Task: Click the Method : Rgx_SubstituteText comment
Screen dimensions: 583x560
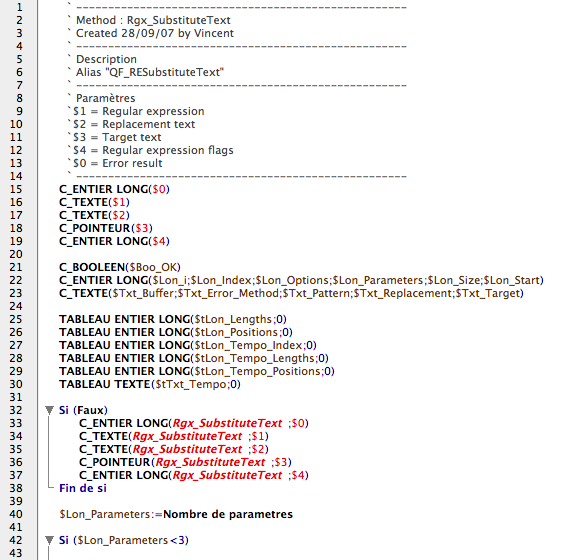Action: 153,20
